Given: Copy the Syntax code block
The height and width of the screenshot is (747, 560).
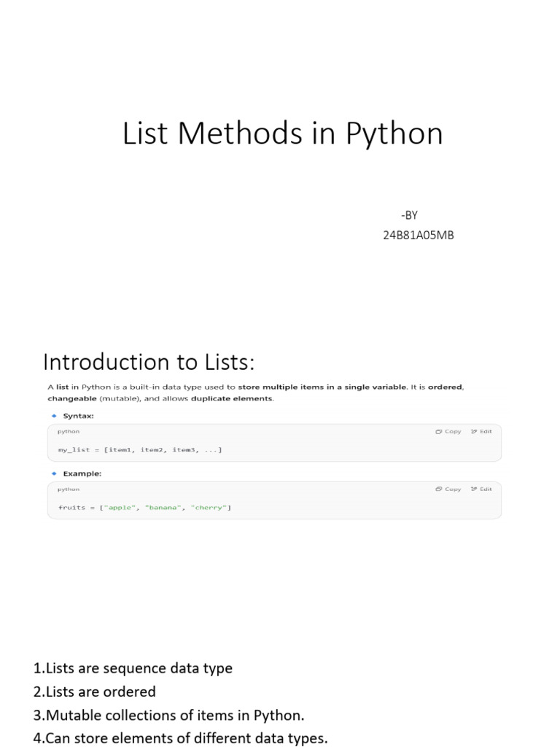Looking at the screenshot, I should tap(448, 431).
